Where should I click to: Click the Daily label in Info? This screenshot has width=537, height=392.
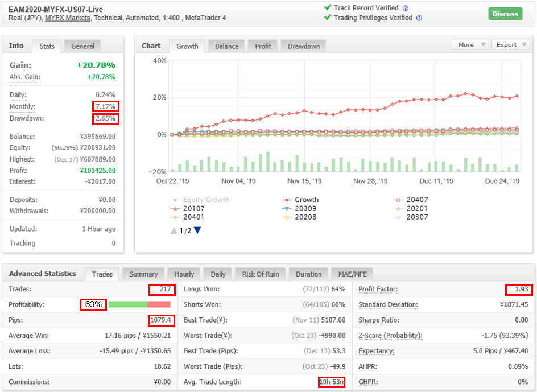(x=18, y=95)
